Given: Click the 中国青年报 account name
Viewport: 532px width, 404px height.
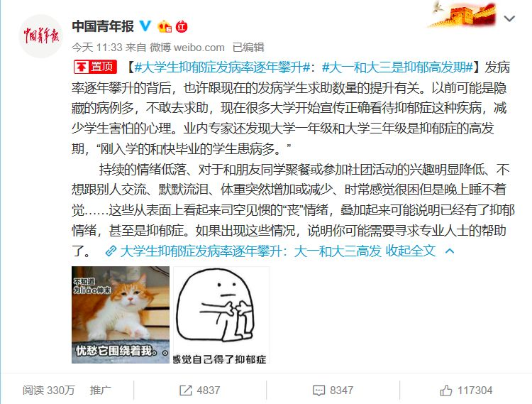Looking at the screenshot, I should [x=103, y=26].
